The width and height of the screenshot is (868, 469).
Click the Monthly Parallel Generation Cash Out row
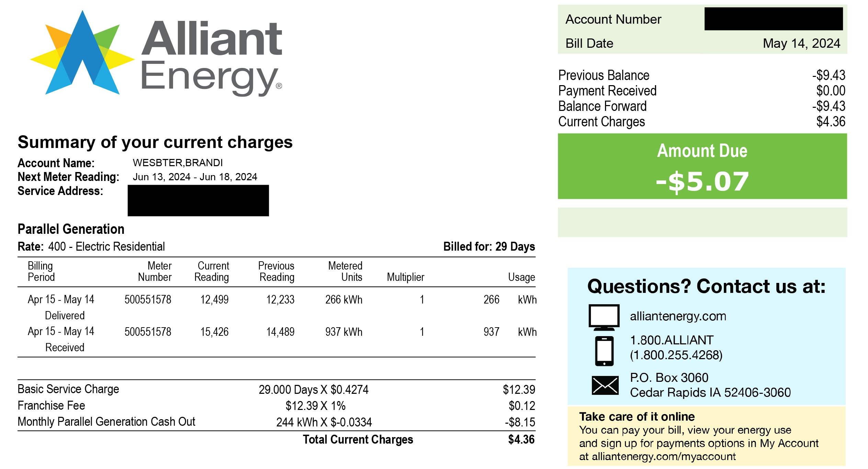pos(106,422)
